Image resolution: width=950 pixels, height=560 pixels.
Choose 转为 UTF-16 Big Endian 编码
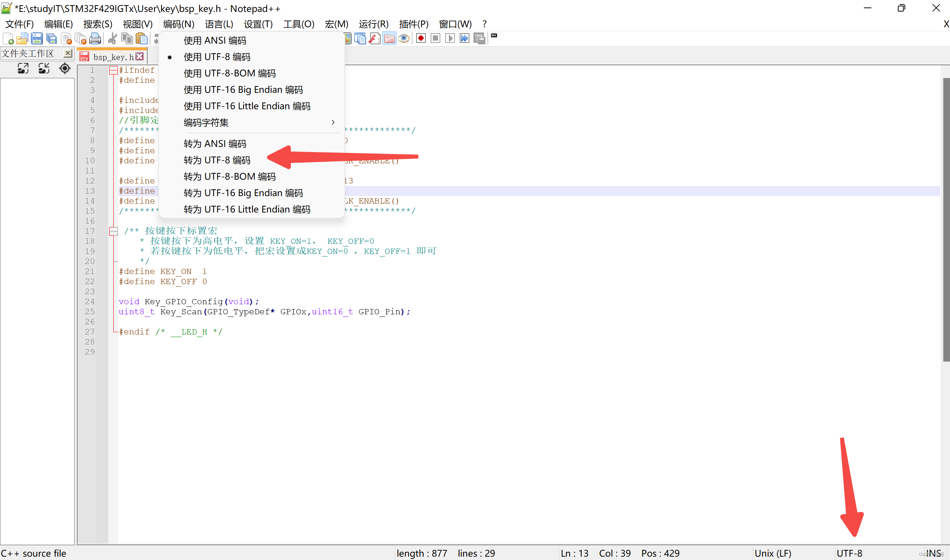click(251, 193)
